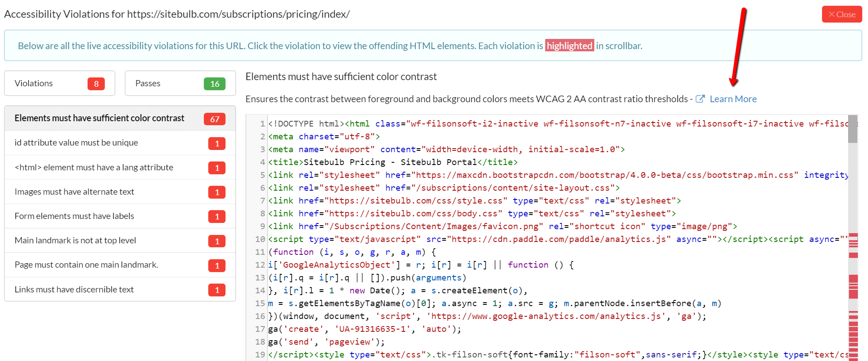Click the code panel scrollbar thumb
The image size is (868, 361).
click(x=853, y=130)
